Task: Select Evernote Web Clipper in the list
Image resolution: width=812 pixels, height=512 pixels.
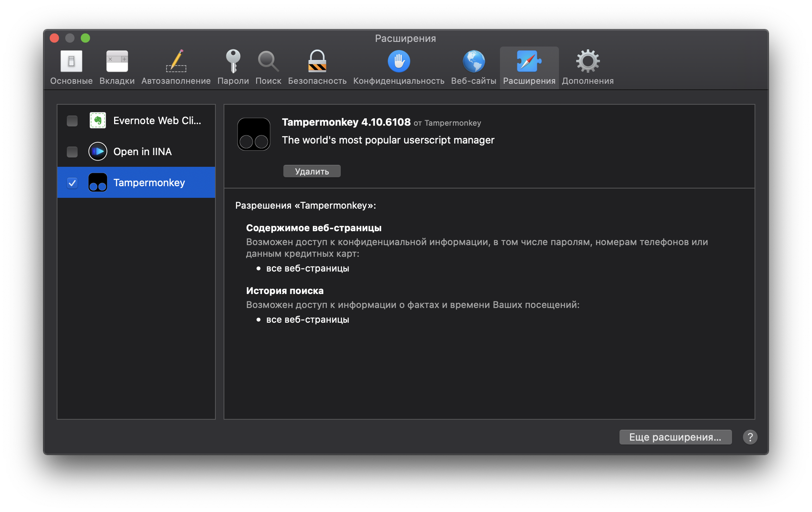Action: coord(157,121)
